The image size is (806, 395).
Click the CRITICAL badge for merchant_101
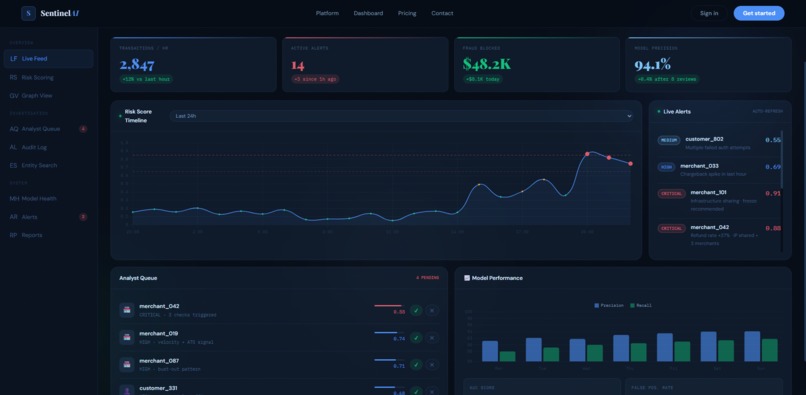(671, 194)
